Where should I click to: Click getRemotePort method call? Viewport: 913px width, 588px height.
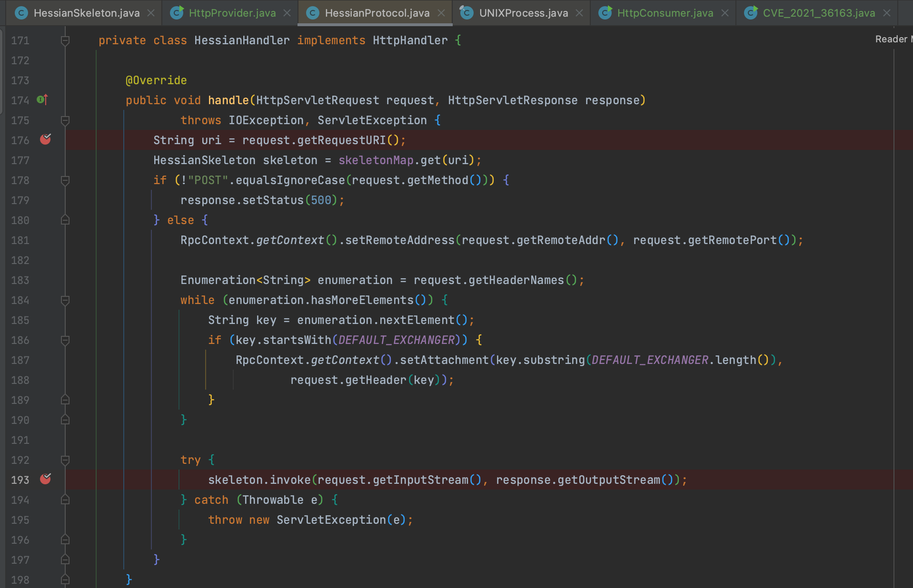tap(732, 240)
